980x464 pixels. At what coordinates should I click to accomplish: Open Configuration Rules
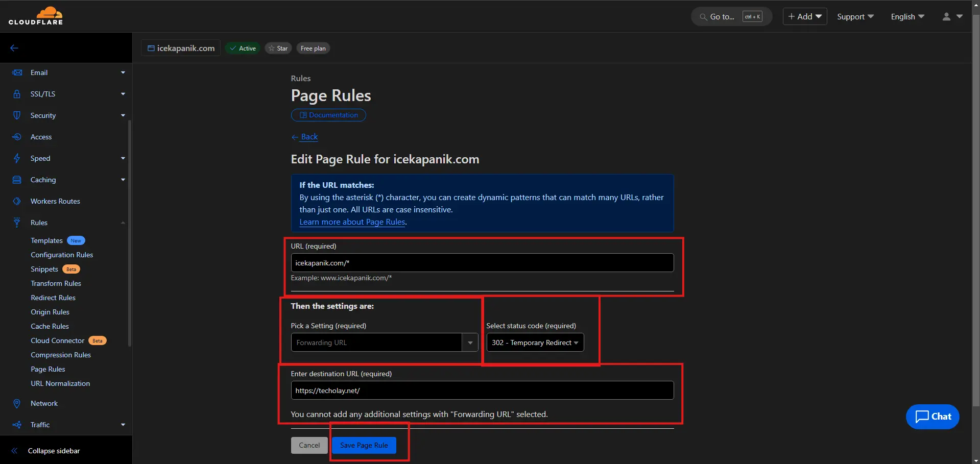point(62,255)
